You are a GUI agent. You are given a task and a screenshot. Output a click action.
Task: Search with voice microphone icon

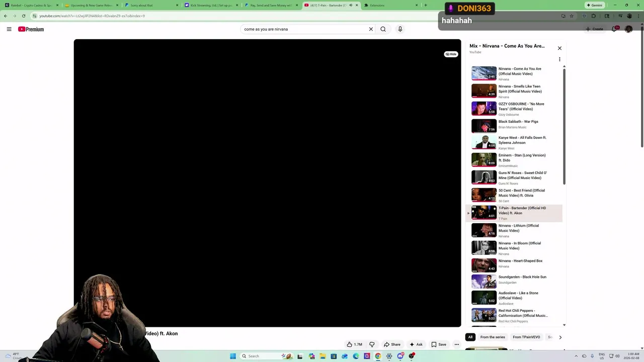coord(400,29)
